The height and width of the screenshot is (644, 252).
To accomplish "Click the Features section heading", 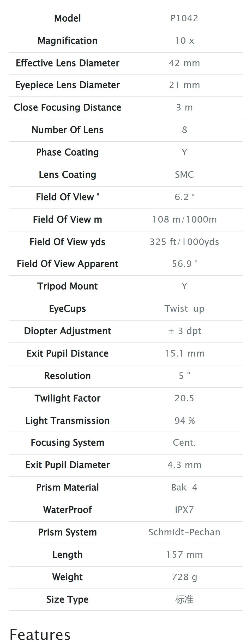I will [40, 635].
